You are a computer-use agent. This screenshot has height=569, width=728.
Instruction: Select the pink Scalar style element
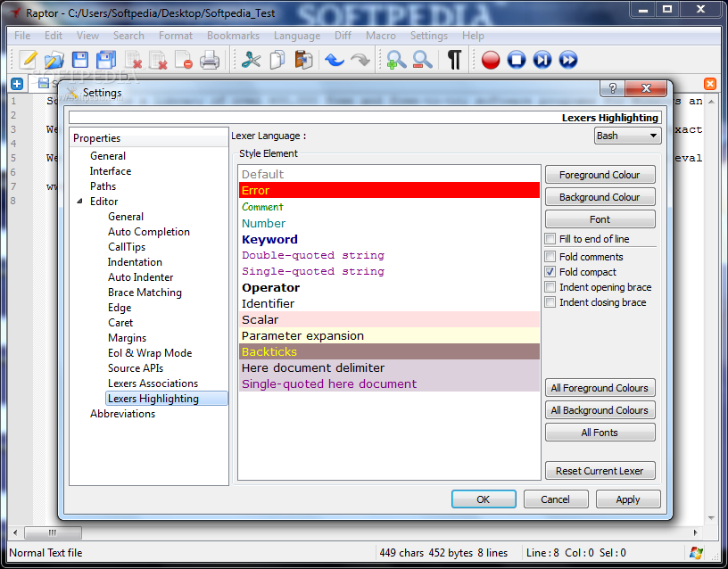click(x=389, y=319)
